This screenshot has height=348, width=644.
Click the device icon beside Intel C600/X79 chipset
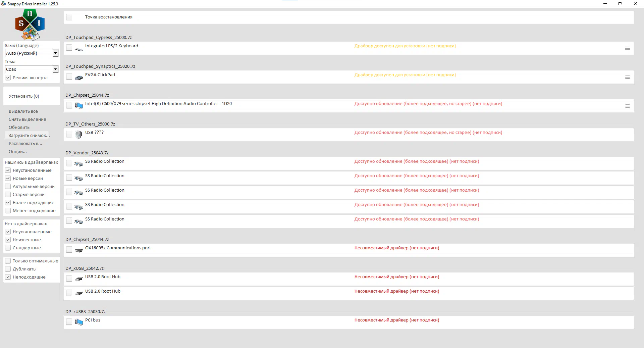(79, 106)
